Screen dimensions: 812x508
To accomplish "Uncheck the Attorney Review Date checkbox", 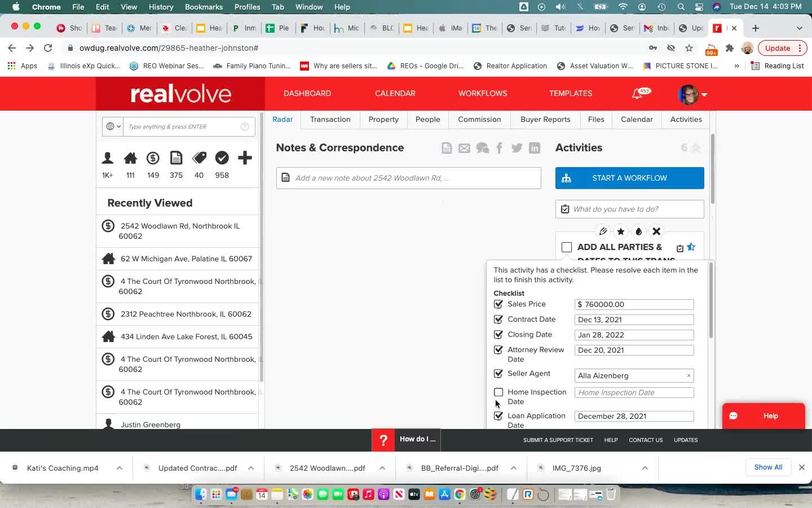I will [x=498, y=350].
